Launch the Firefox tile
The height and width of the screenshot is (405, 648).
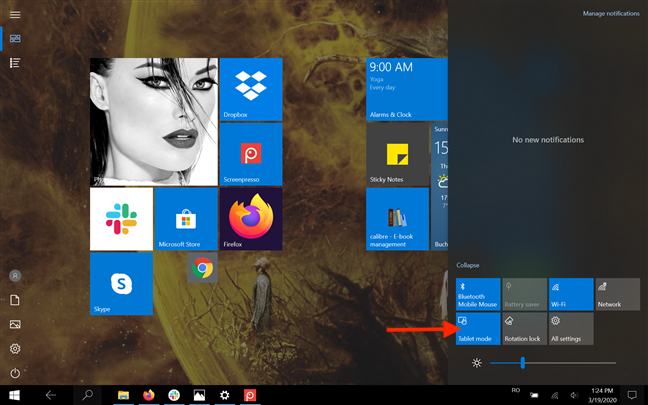(x=251, y=219)
